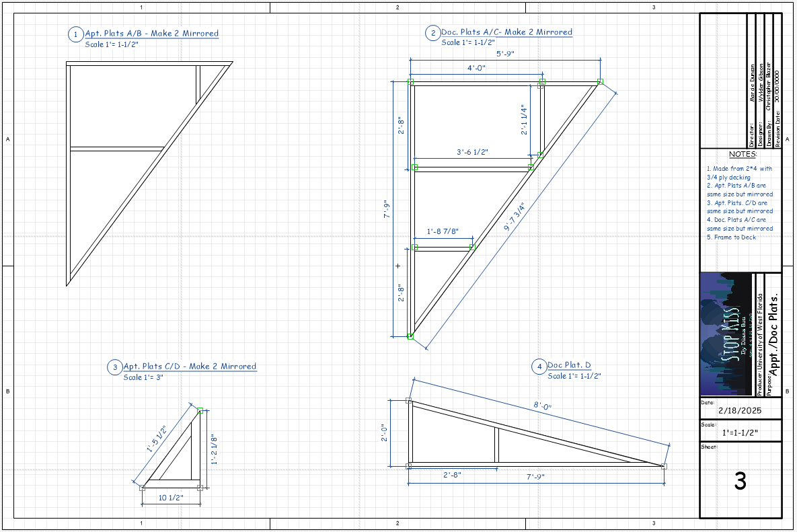Click the view number 1 bubble

pos(76,34)
